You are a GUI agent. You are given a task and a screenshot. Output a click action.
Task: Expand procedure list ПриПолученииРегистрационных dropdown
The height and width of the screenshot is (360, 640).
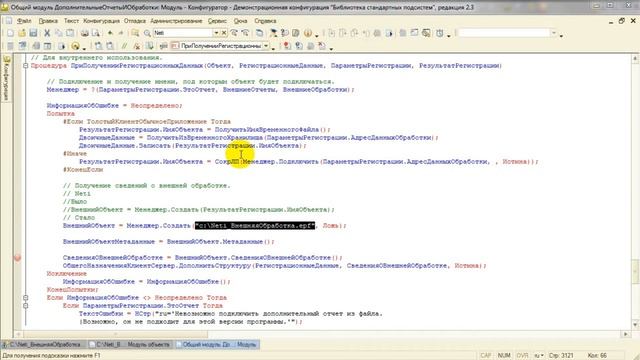click(x=266, y=46)
